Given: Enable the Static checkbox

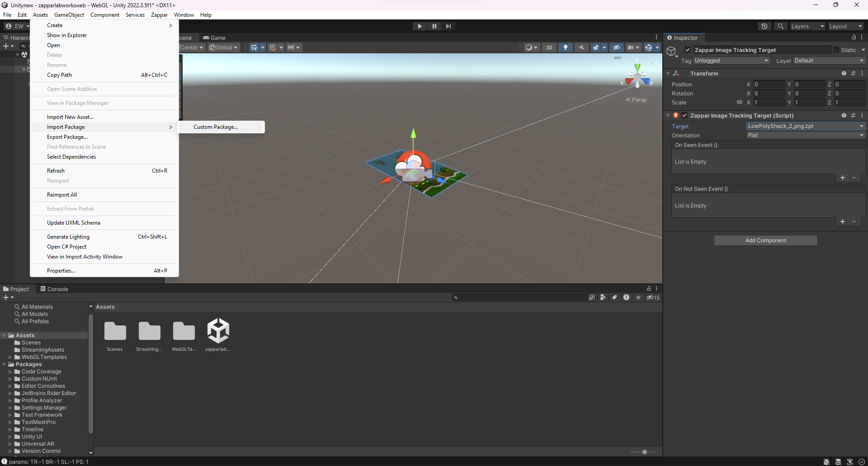Looking at the screenshot, I should 836,50.
